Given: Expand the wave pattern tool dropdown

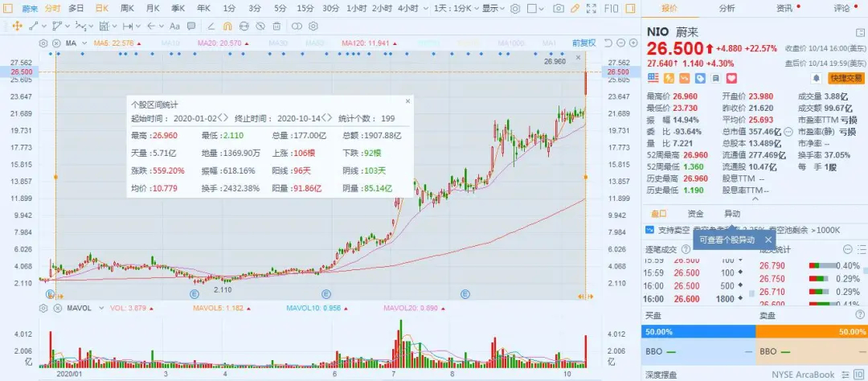Looking at the screenshot, I should pos(92,26).
